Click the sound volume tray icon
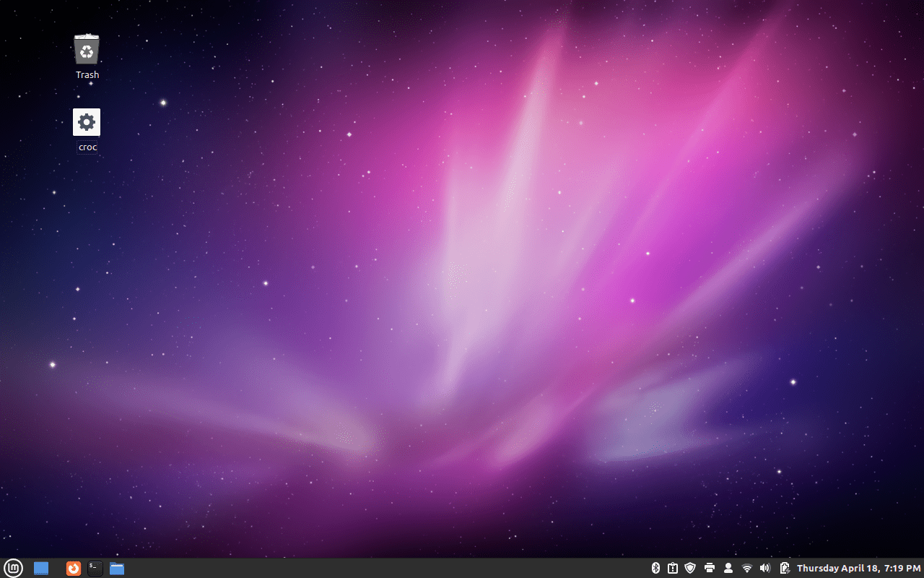Image resolution: width=924 pixels, height=578 pixels. click(765, 568)
